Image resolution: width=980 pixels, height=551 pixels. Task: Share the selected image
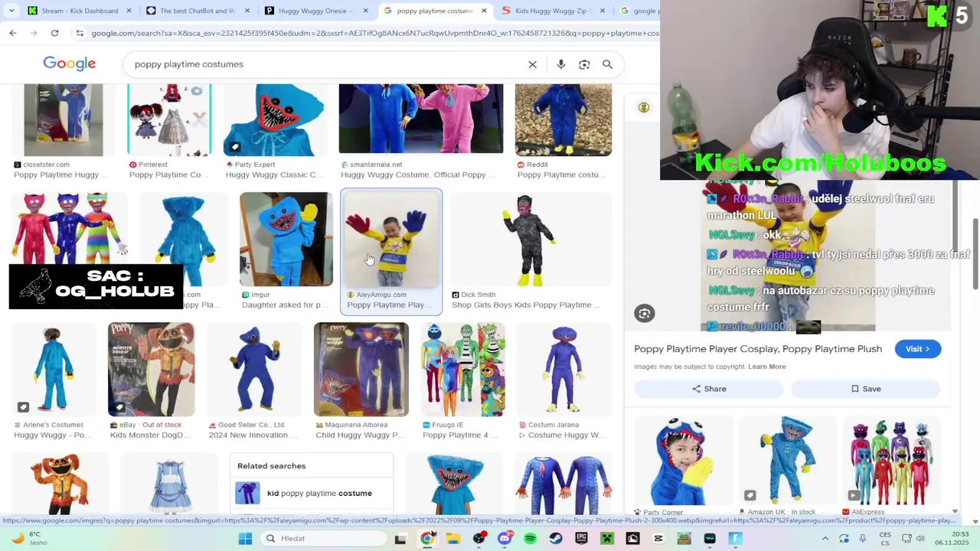(709, 389)
